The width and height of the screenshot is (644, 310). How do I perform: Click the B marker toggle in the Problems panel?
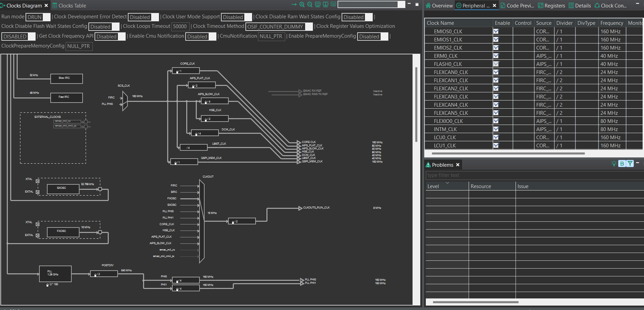click(x=622, y=164)
